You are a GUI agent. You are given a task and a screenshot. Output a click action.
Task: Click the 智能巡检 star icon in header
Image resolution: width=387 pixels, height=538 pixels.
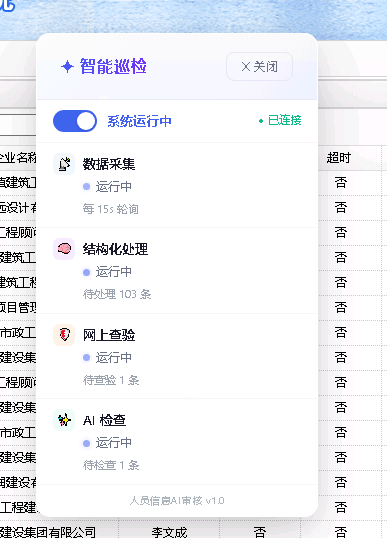pyautogui.click(x=67, y=67)
